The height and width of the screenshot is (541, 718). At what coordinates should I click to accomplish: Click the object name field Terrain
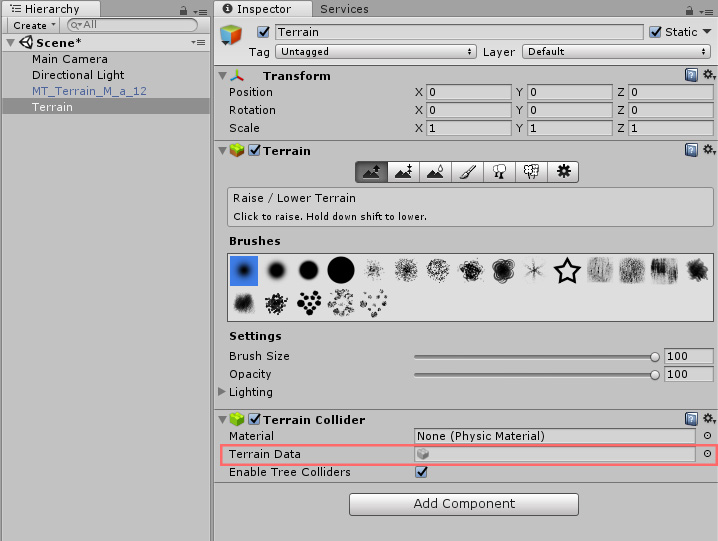(x=459, y=32)
